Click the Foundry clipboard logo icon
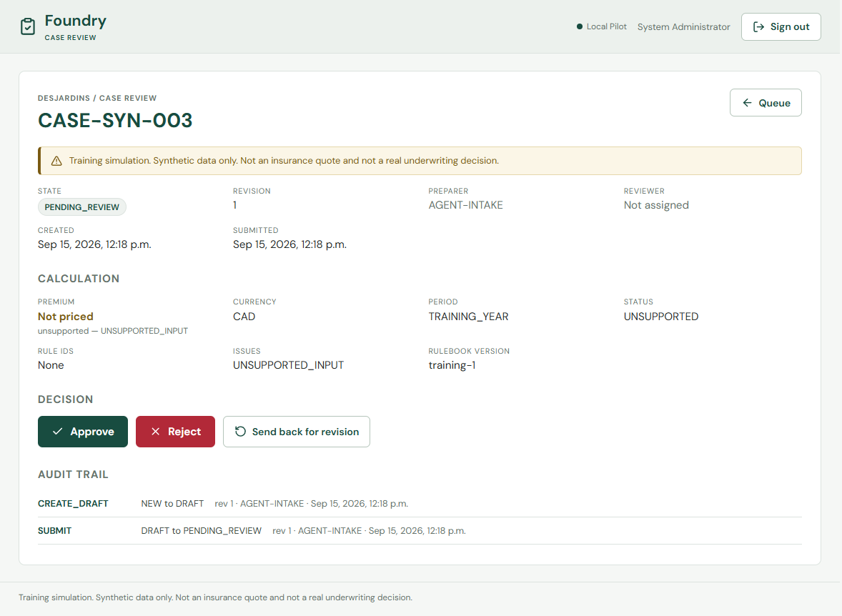842x616 pixels. pos(28,26)
